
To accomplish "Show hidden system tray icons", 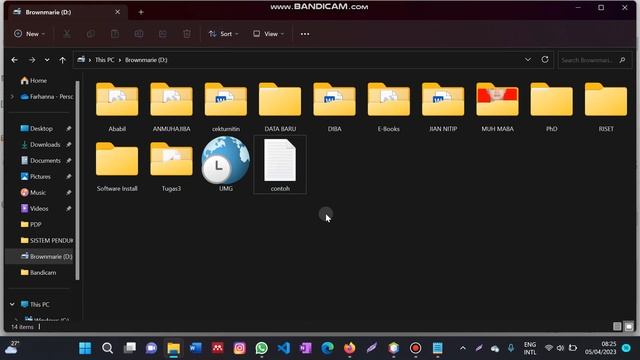I will click(462, 348).
